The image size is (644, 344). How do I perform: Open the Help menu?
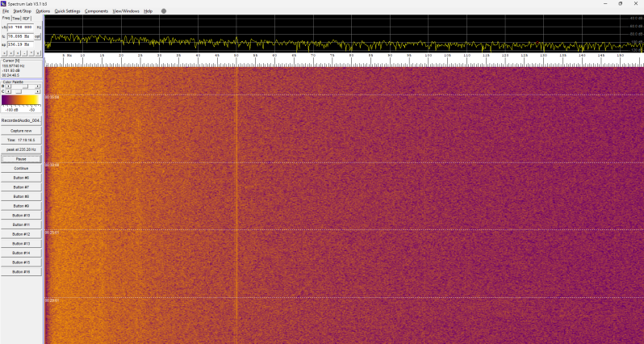pos(148,11)
